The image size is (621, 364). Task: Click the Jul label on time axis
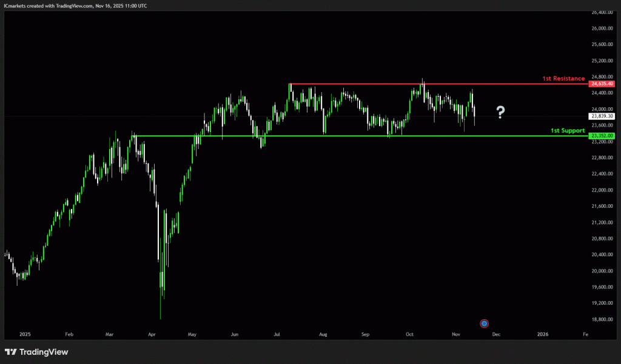click(277, 334)
